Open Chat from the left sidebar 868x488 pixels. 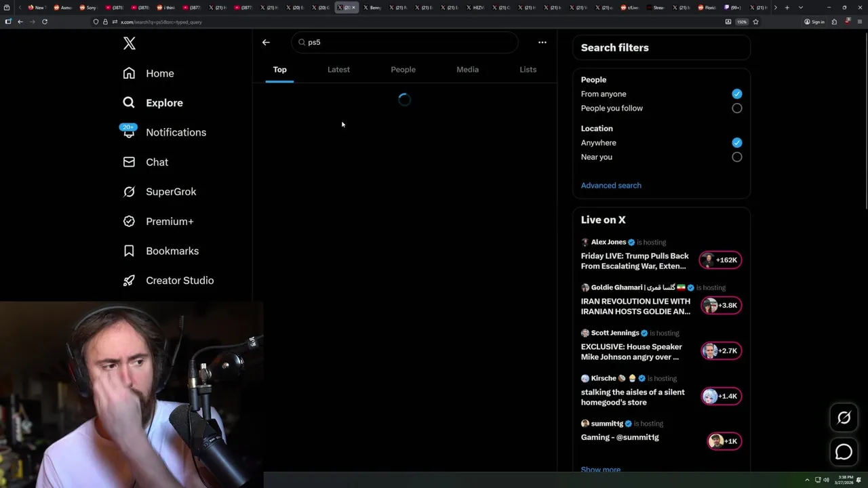click(145, 162)
